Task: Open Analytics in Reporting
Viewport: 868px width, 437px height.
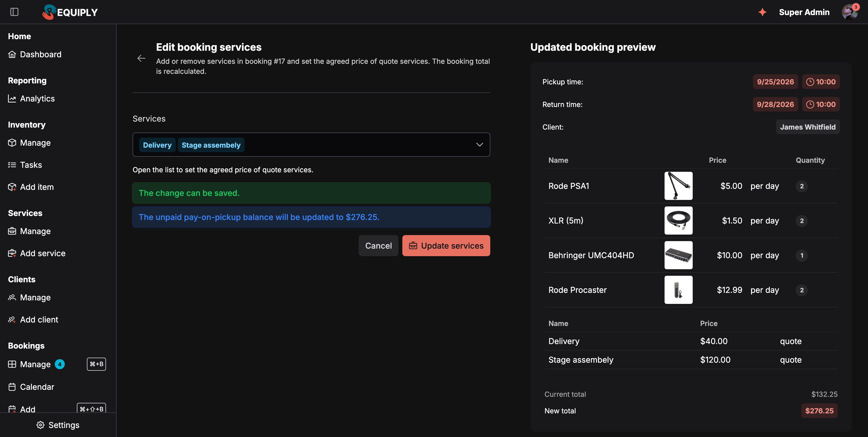Action: (31, 98)
